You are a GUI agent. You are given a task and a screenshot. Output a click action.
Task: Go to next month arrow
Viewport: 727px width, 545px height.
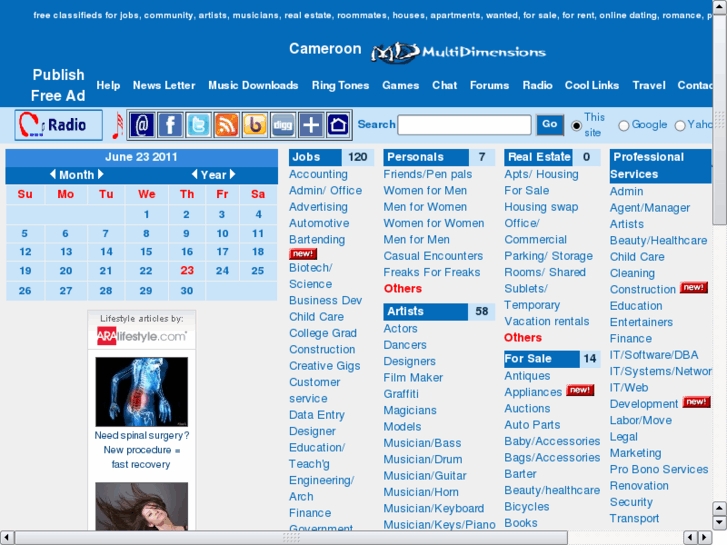click(x=101, y=174)
